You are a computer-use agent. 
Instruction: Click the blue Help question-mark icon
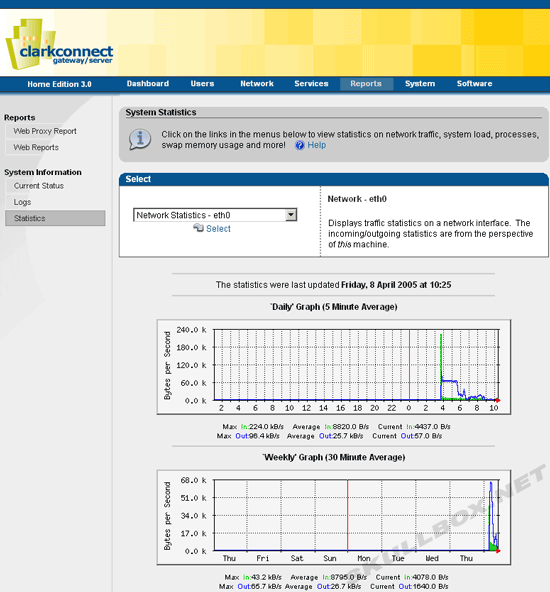[x=300, y=145]
